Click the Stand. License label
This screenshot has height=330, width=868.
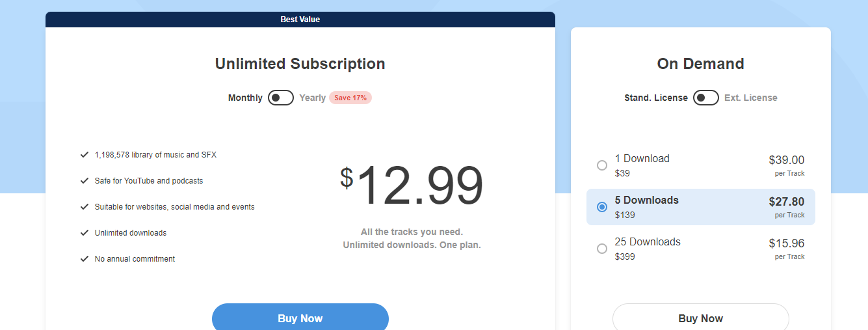[x=656, y=98]
